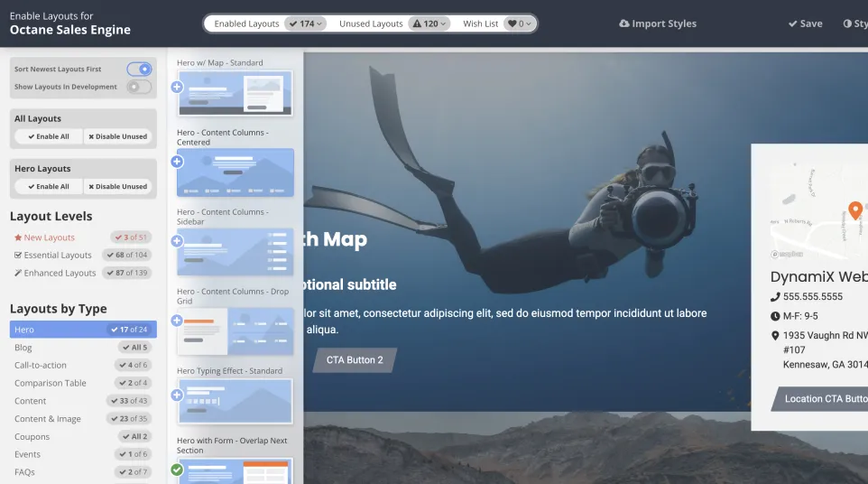Viewport: 868px width, 484px height.
Task: Add Hero Content Columns - Drop Grid plus icon
Action: click(177, 321)
